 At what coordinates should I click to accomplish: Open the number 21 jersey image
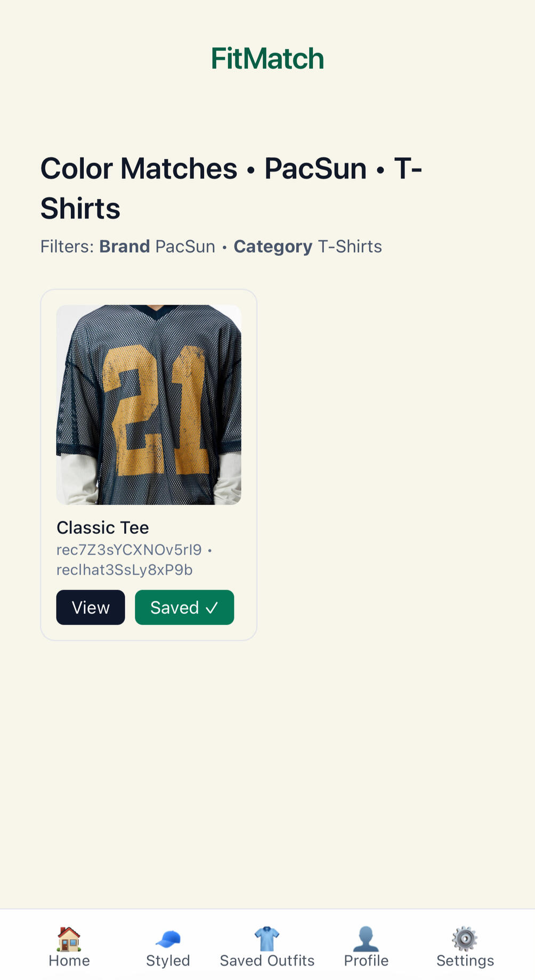point(149,405)
